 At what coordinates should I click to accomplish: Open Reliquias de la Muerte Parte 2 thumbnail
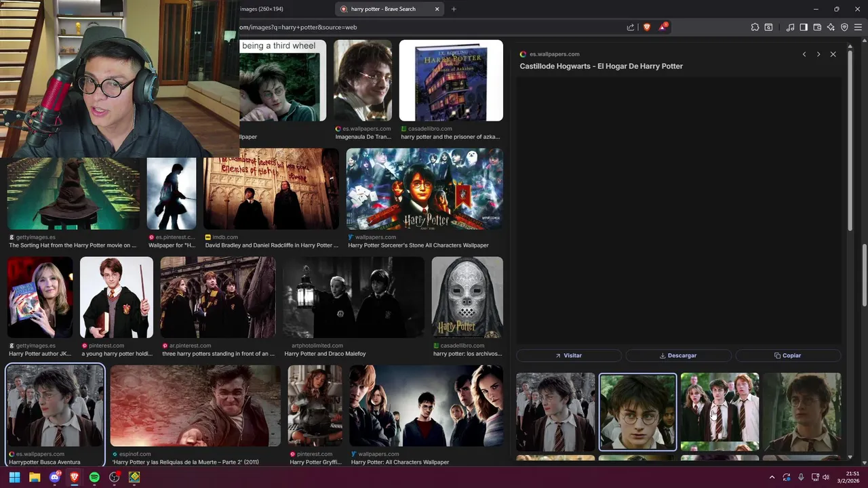coord(195,406)
